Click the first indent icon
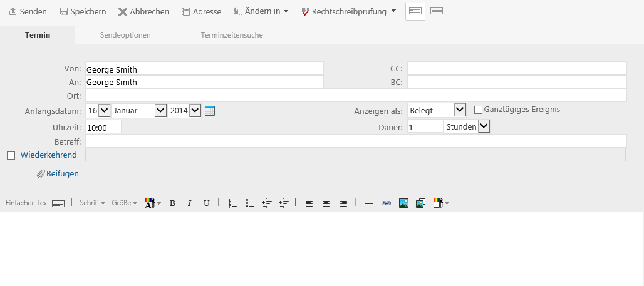The height and width of the screenshot is (286, 644). click(x=267, y=203)
